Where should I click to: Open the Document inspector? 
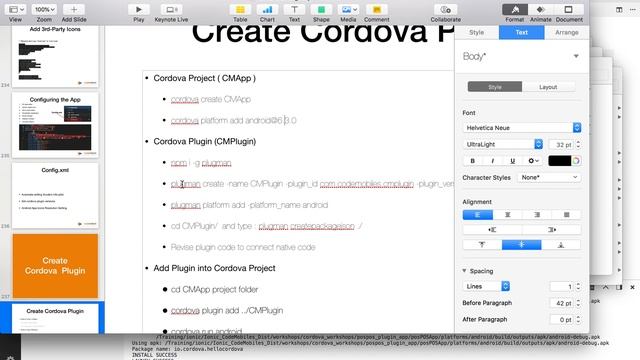(569, 9)
